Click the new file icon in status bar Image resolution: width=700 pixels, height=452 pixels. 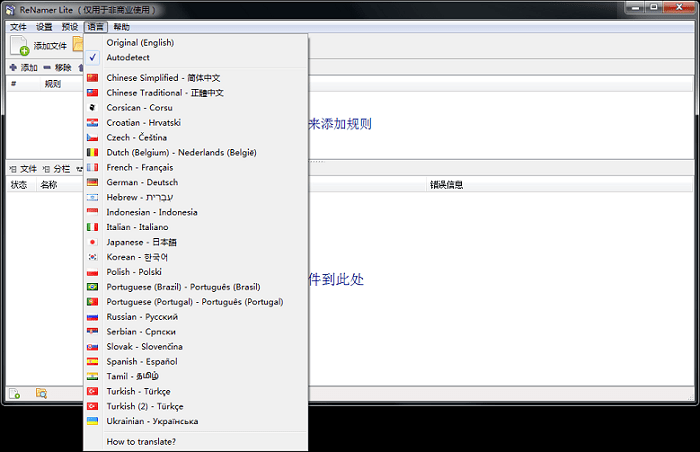coord(14,393)
